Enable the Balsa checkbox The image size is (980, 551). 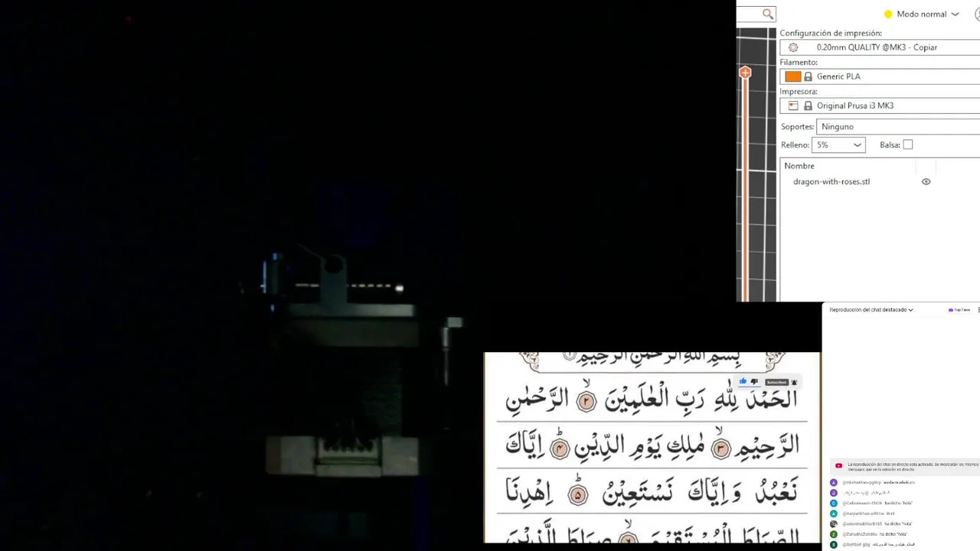pyautogui.click(x=908, y=145)
